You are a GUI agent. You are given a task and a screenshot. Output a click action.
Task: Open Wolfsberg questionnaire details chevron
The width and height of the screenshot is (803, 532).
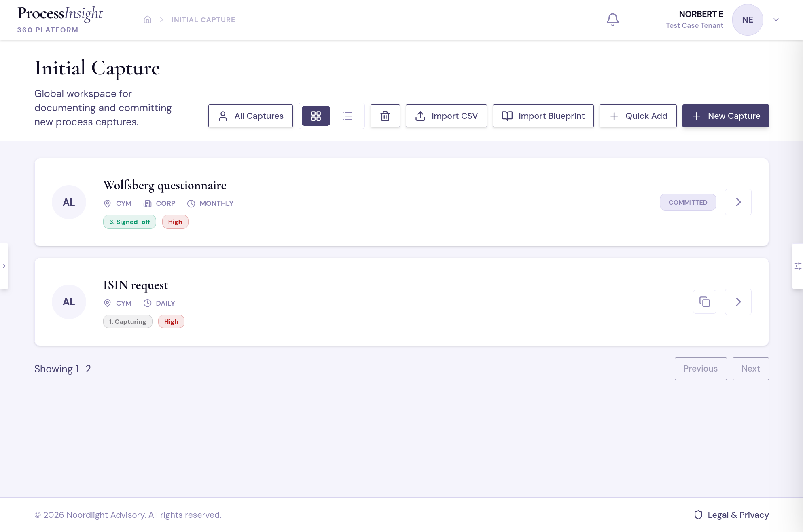[x=738, y=202]
